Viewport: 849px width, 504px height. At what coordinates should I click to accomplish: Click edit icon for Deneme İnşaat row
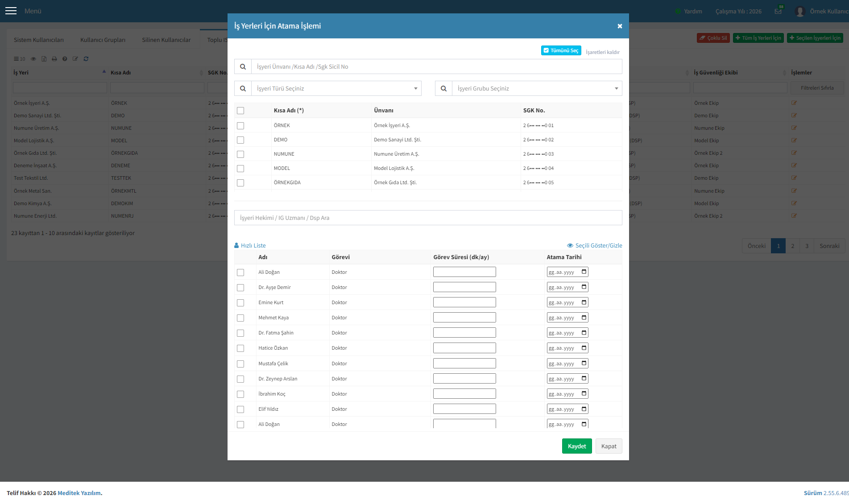[794, 165]
